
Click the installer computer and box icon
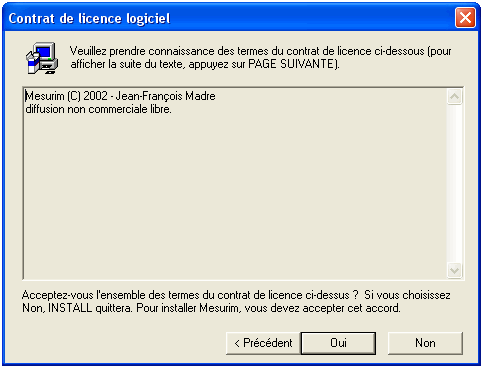[42, 58]
